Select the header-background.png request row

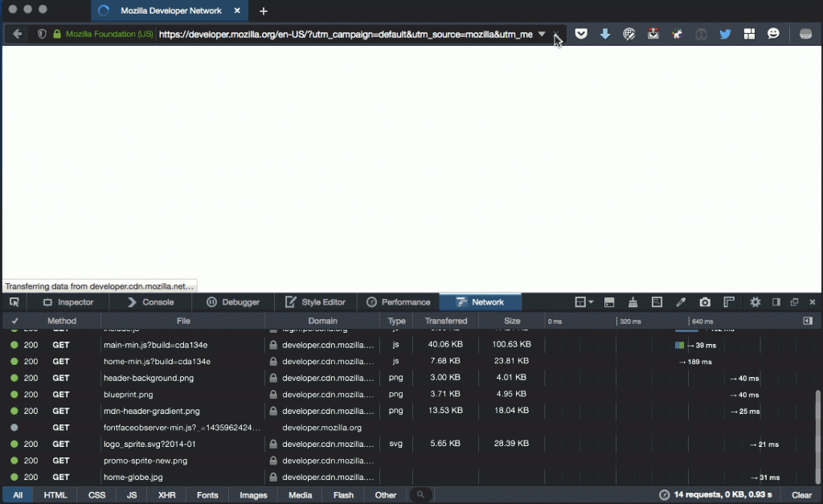[409, 378]
